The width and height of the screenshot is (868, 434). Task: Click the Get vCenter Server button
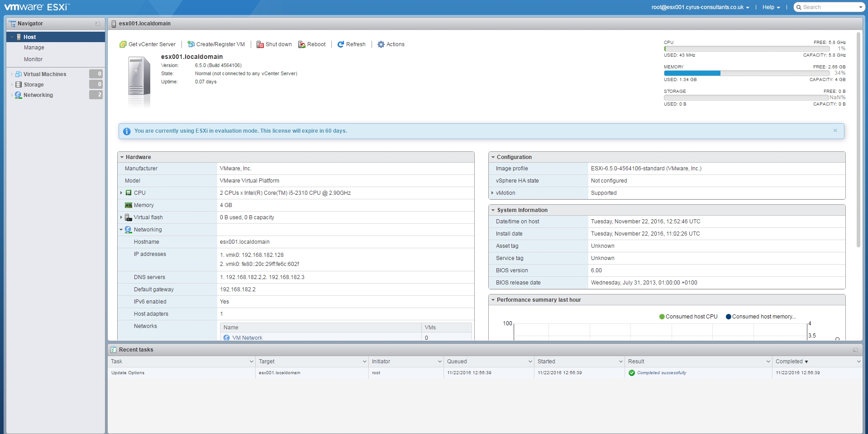click(x=148, y=44)
